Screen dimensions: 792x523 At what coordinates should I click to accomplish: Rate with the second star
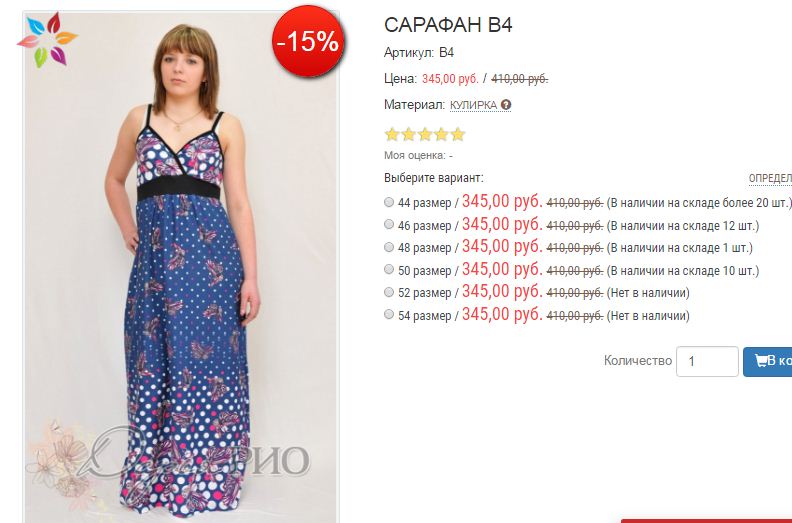(x=408, y=134)
